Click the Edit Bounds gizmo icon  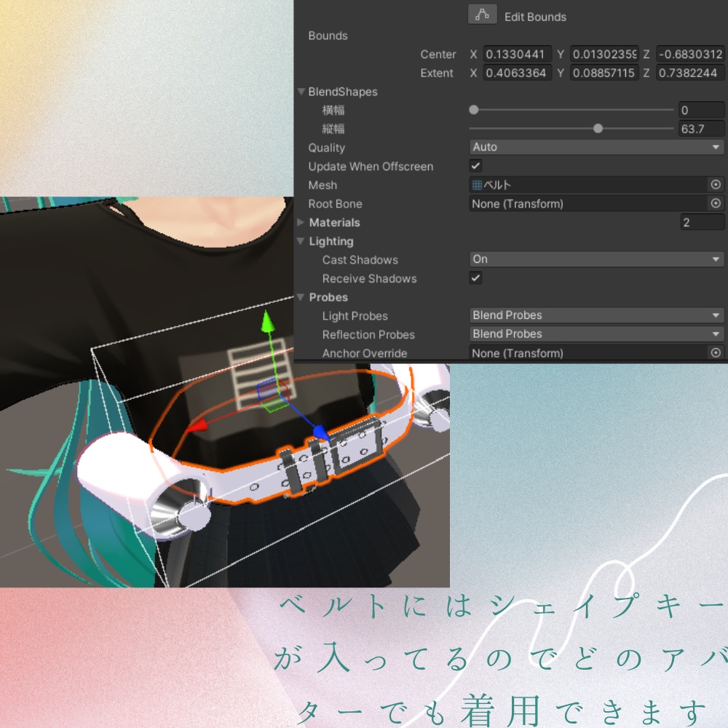(x=481, y=14)
